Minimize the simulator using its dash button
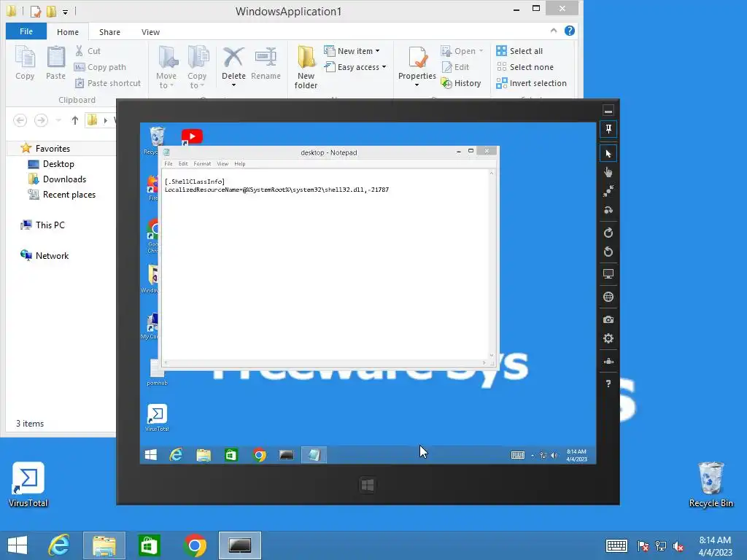The image size is (747, 560). [x=608, y=111]
